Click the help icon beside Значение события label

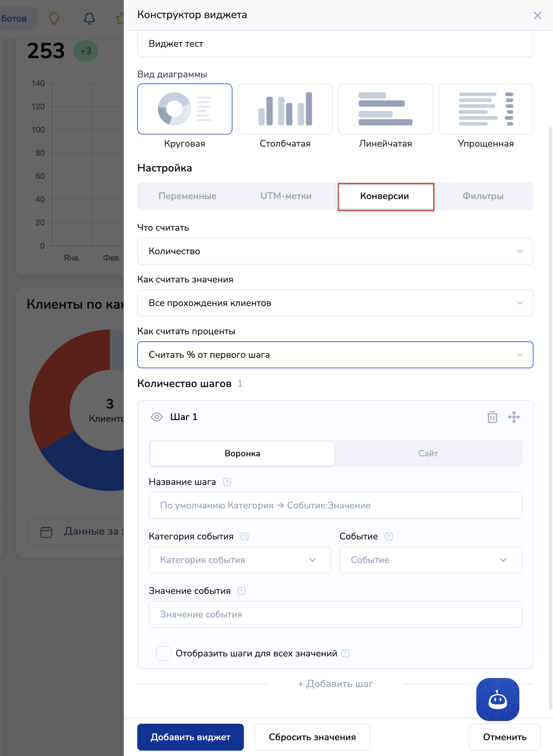pos(242,591)
